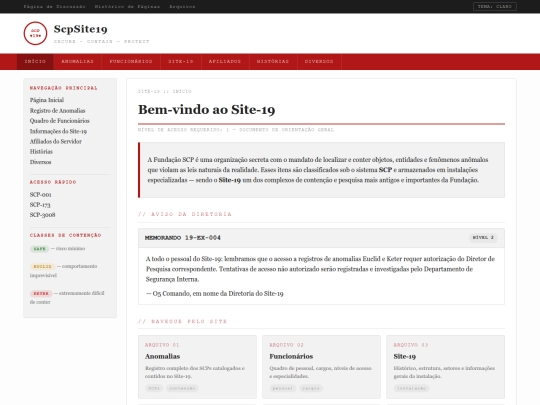
Task: Open Arquivos link in top bar
Action: click(x=182, y=7)
